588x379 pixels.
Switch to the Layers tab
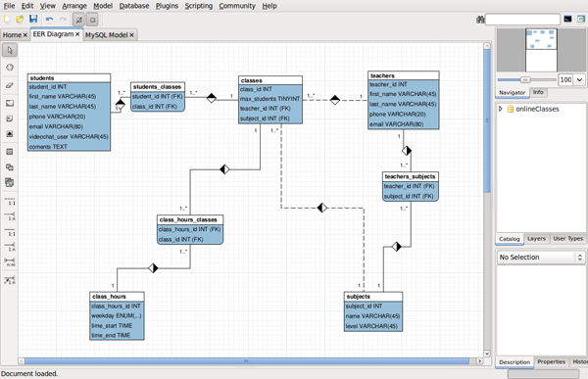coord(536,239)
